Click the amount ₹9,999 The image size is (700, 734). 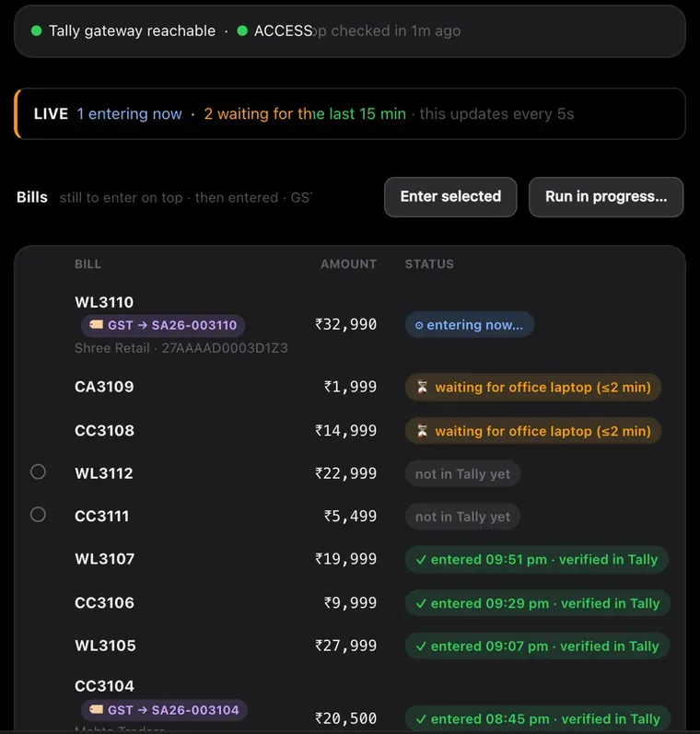coord(350,603)
